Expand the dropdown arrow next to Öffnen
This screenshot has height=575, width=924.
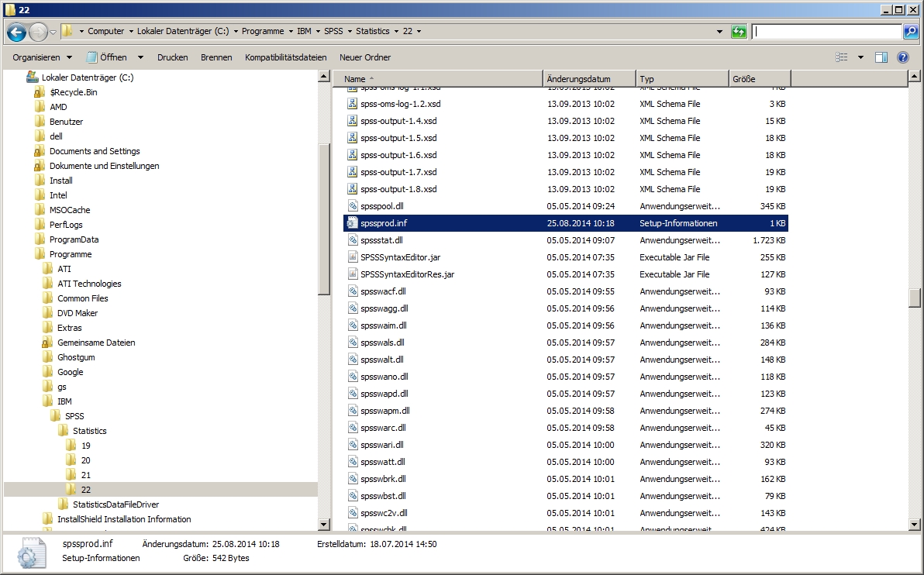(140, 57)
